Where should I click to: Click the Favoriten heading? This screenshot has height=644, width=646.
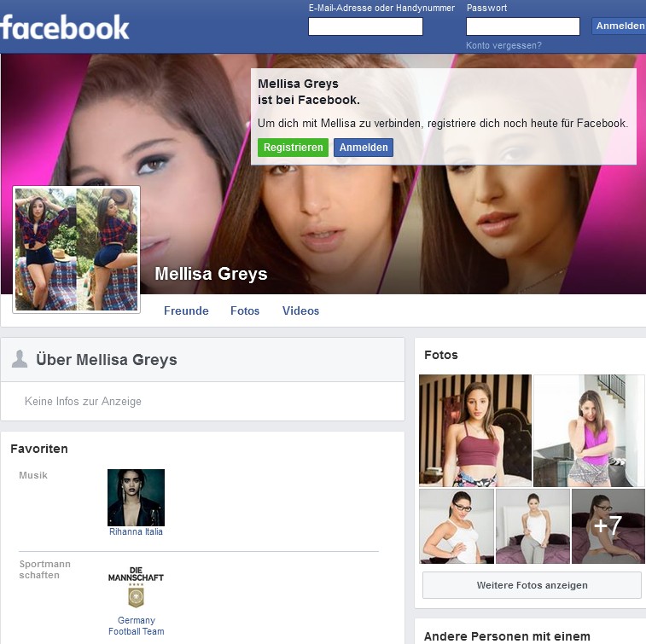tap(39, 449)
